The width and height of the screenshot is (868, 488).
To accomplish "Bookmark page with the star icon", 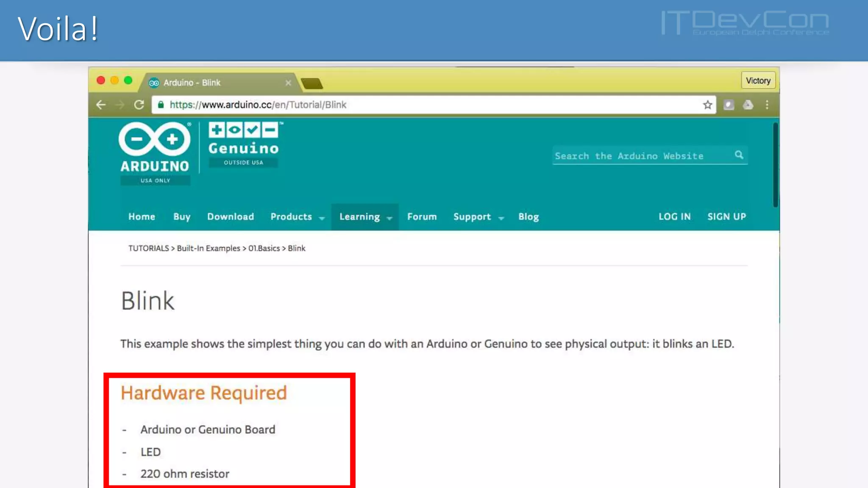I will (707, 105).
